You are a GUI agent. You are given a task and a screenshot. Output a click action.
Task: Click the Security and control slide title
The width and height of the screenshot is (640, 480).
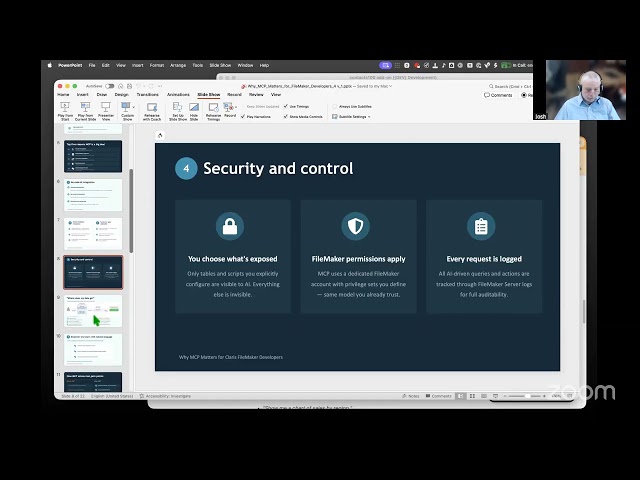278,169
